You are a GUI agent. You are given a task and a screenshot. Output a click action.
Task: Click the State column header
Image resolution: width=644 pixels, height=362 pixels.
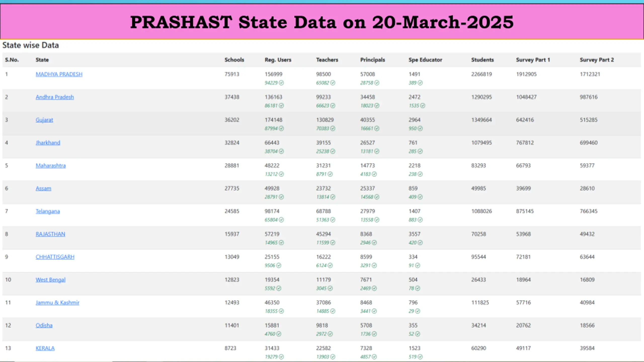click(42, 60)
